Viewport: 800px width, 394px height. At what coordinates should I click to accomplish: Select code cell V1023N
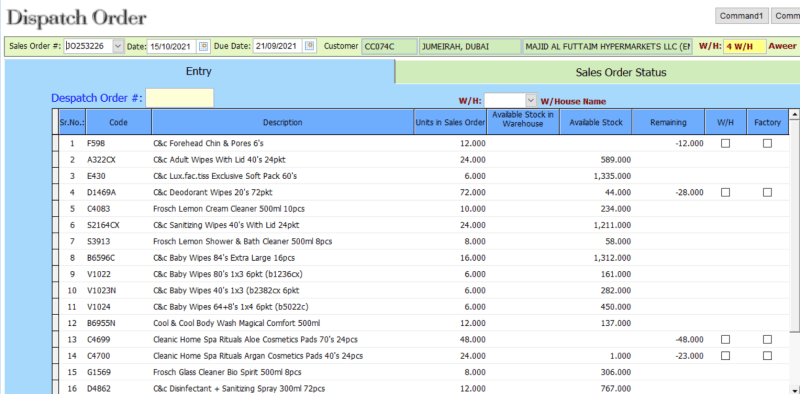point(118,290)
